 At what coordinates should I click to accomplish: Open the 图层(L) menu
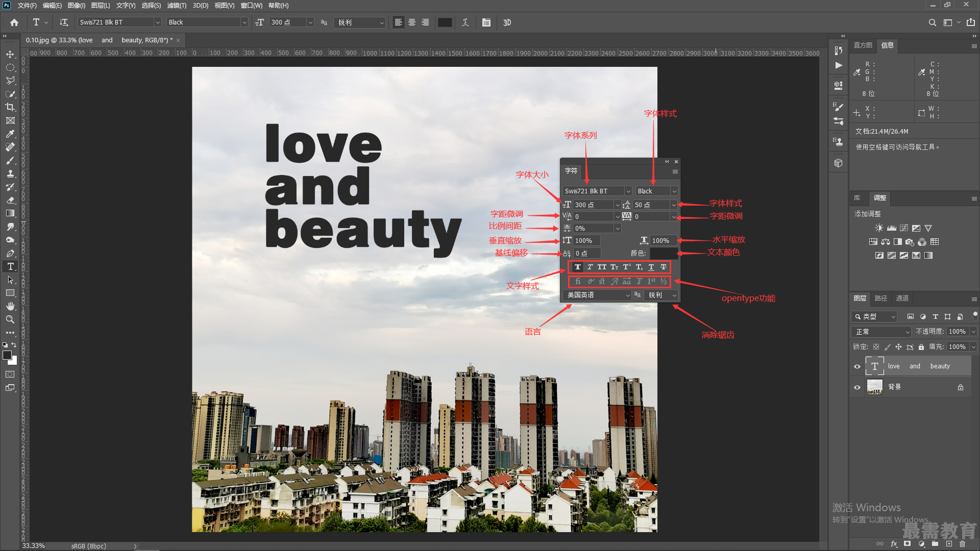click(x=101, y=6)
